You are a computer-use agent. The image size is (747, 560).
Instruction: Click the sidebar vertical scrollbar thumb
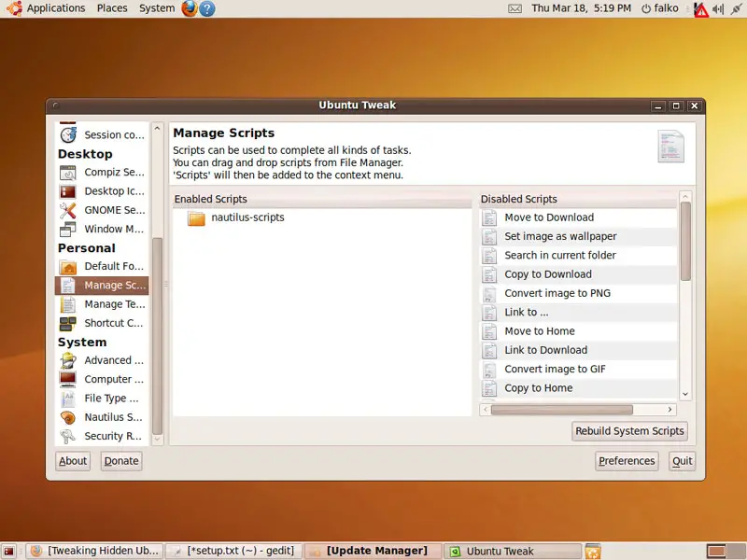(x=157, y=336)
